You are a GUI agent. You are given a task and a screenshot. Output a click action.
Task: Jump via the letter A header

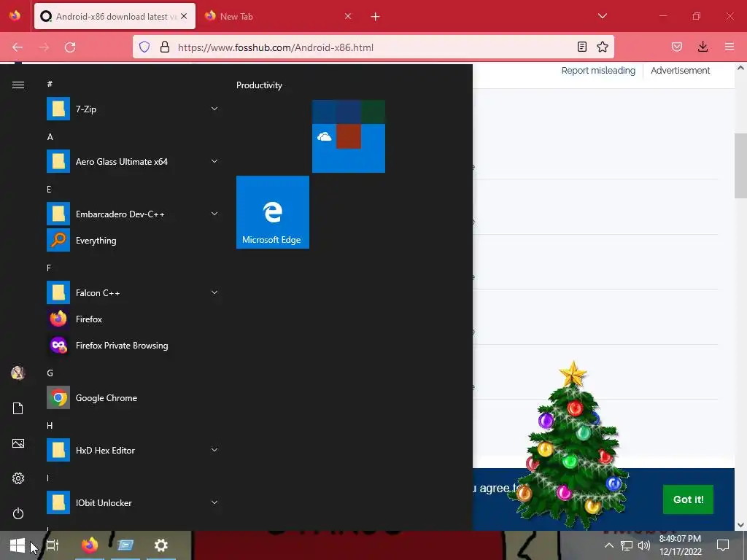[50, 136]
